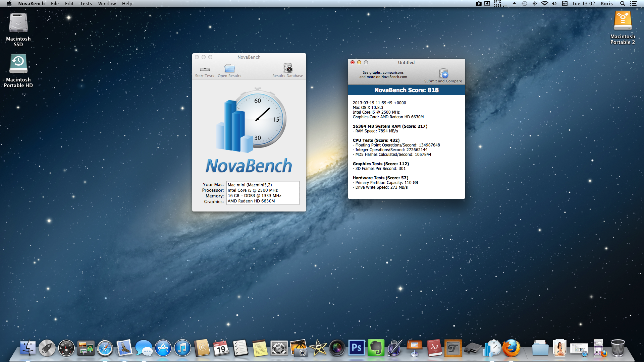Click Open Results folder icon
The width and height of the screenshot is (644, 362).
(230, 68)
